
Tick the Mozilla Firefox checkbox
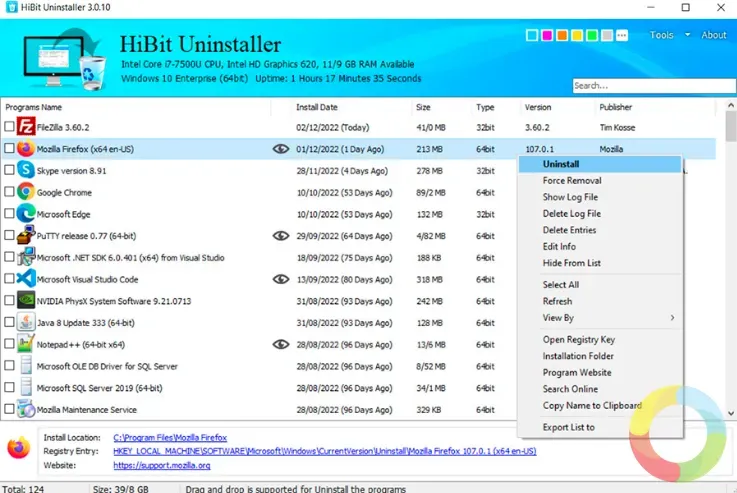pyautogui.click(x=9, y=149)
